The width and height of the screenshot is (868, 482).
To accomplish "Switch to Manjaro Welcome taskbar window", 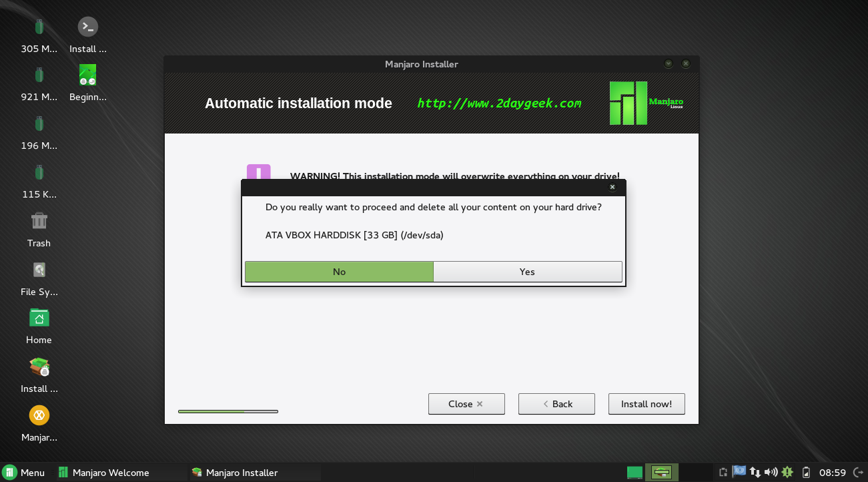I will [110, 473].
